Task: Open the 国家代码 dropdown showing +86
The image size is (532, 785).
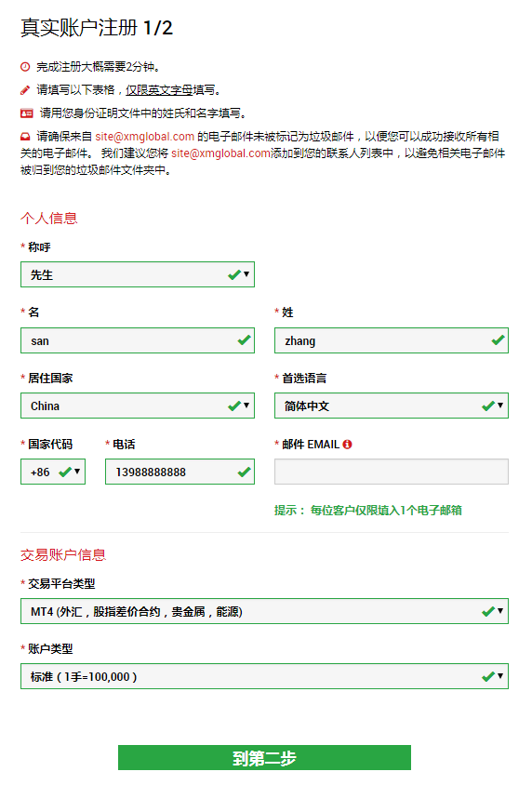Action: [53, 472]
